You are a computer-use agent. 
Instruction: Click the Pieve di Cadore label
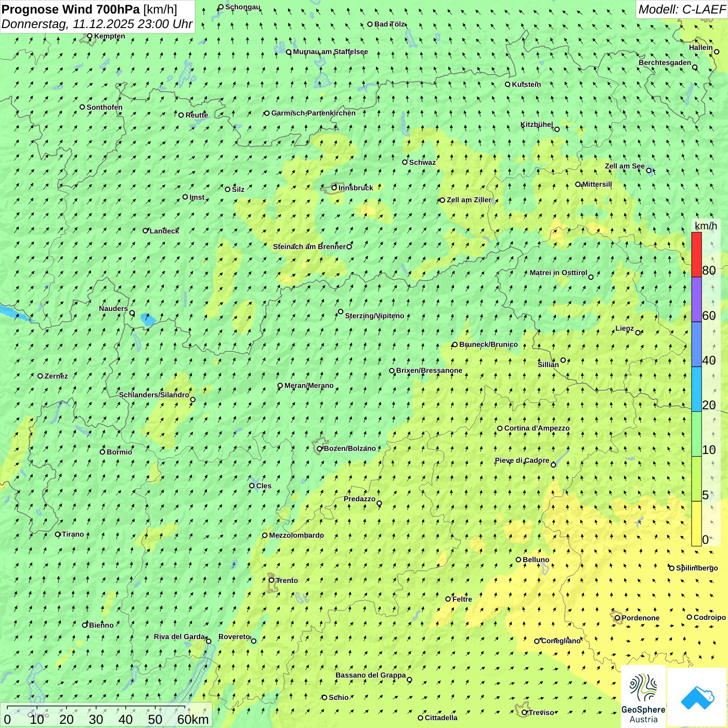pyautogui.click(x=522, y=461)
